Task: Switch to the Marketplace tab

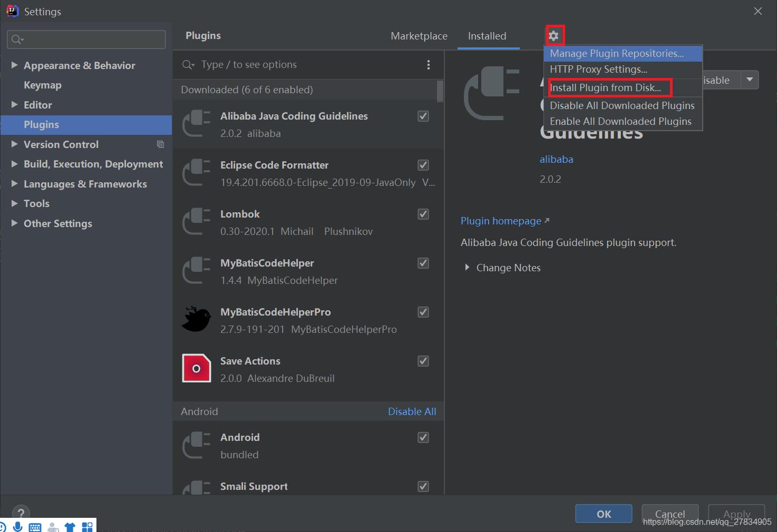Action: pyautogui.click(x=419, y=36)
